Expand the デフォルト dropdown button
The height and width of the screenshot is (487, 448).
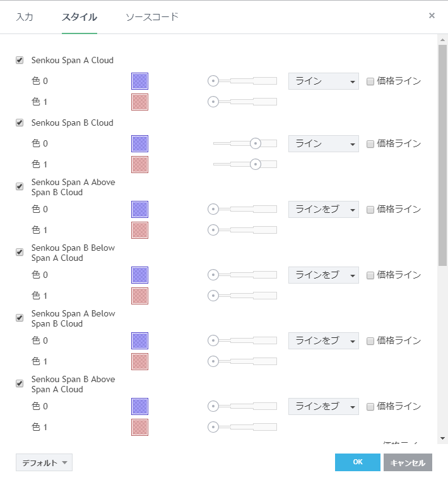44,462
